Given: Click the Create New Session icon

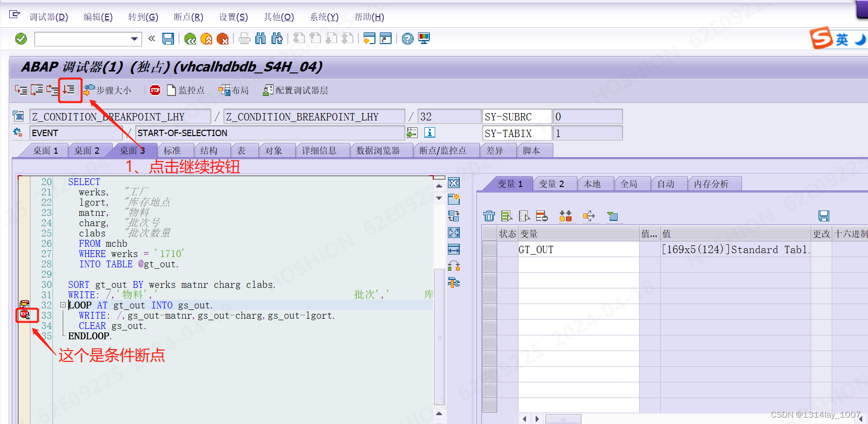Looking at the screenshot, I should pyautogui.click(x=370, y=39).
